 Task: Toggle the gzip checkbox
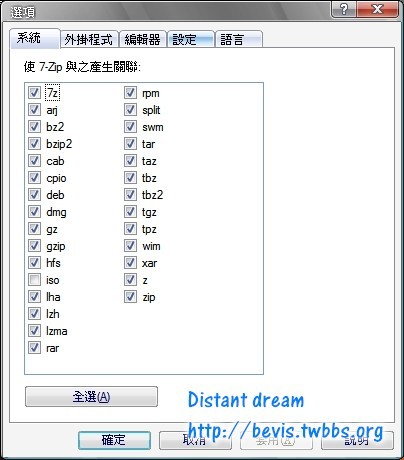coord(34,246)
